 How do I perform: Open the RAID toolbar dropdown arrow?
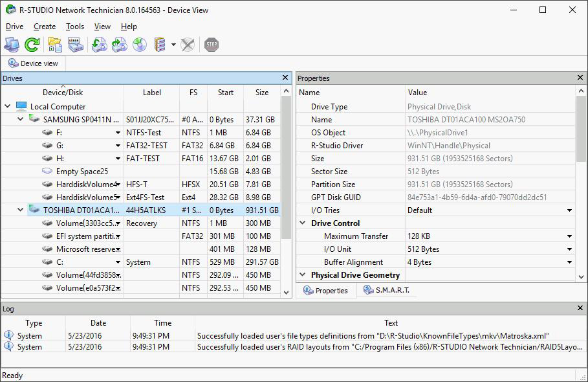click(173, 45)
